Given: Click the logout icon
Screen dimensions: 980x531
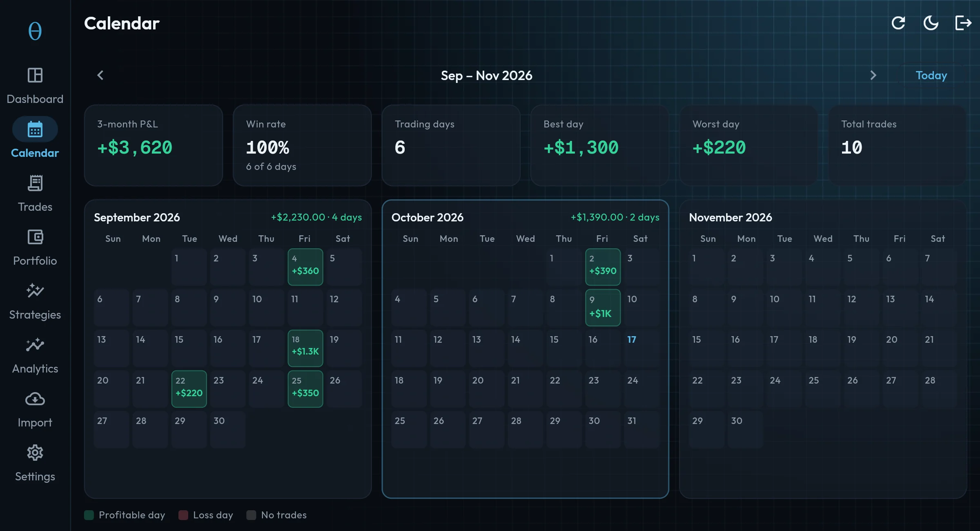Looking at the screenshot, I should coord(964,23).
